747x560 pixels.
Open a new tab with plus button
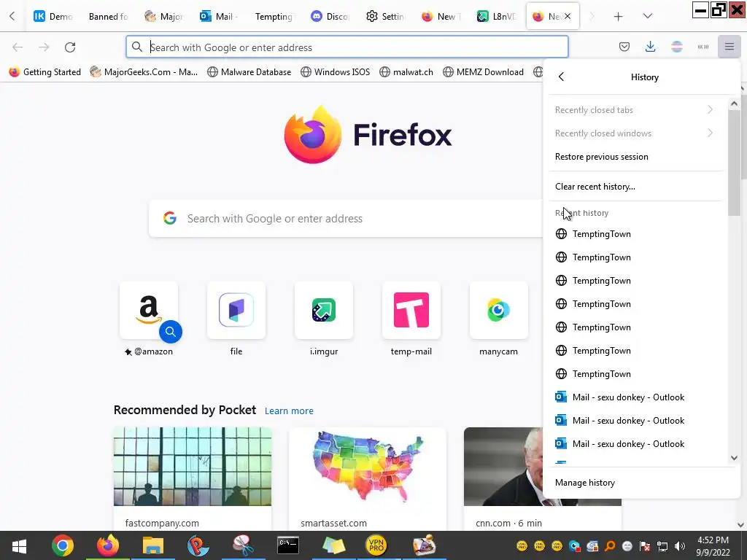point(618,17)
